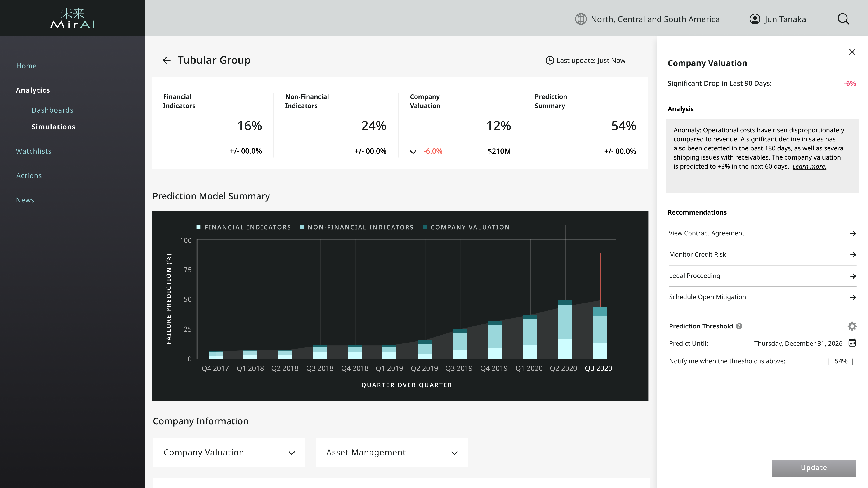Click the back arrow beside Tubular Group
868x488 pixels.
click(x=166, y=60)
